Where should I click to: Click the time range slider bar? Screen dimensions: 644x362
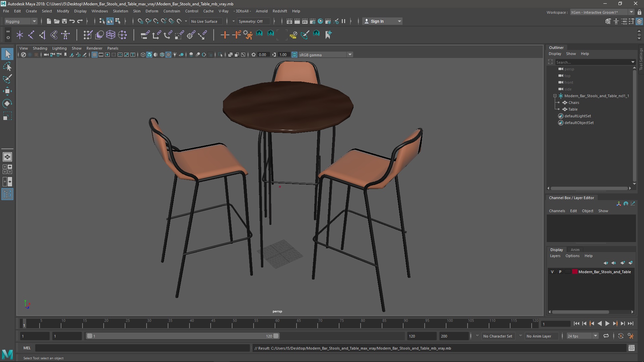tap(183, 336)
